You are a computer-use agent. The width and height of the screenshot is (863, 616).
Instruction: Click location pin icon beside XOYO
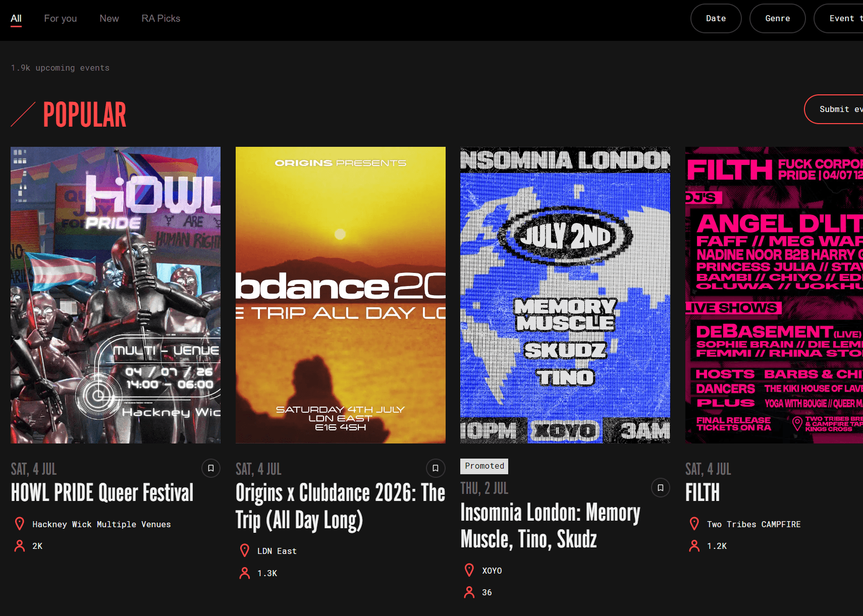tap(469, 571)
